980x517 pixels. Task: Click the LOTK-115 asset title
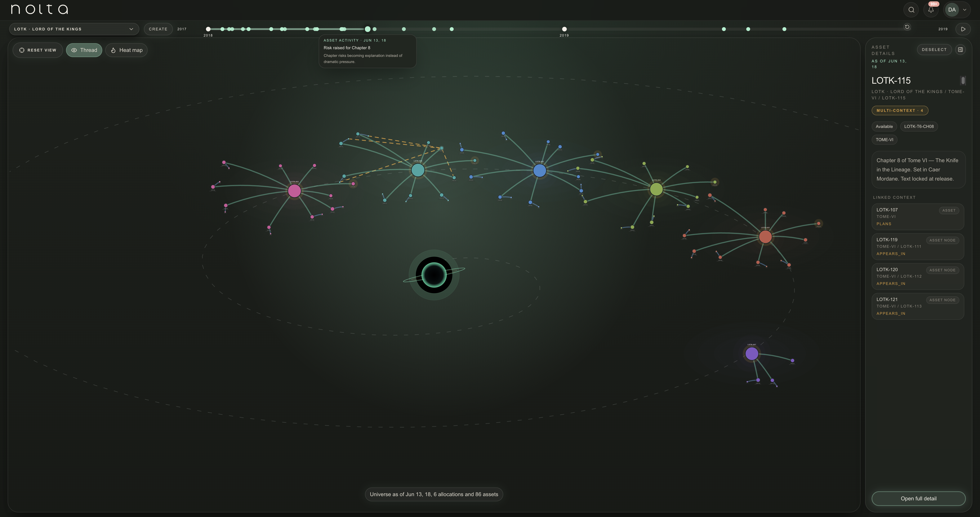[x=891, y=80]
